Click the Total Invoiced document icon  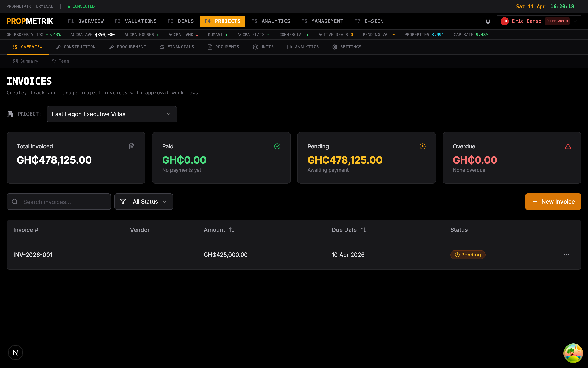pos(132,146)
